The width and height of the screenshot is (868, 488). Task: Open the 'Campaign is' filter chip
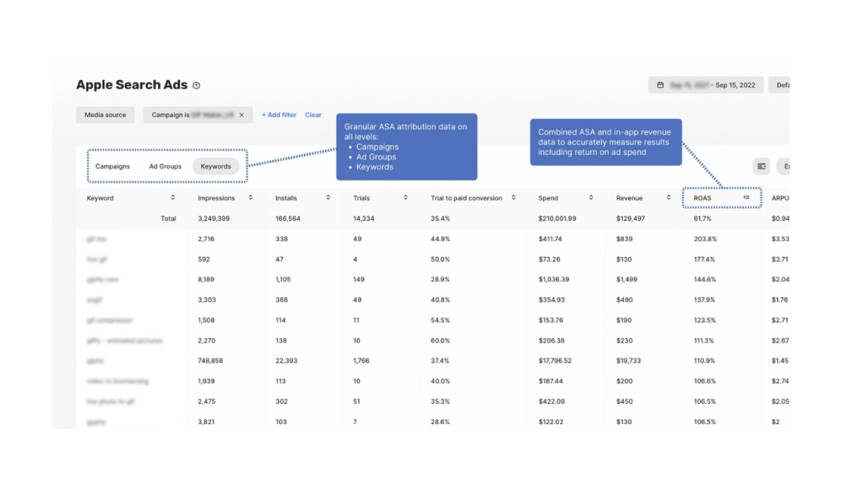tap(198, 115)
